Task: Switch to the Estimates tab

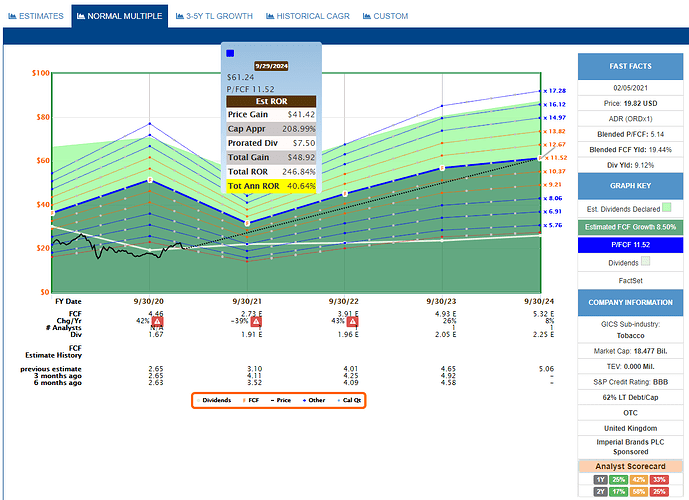Action: 36,16
